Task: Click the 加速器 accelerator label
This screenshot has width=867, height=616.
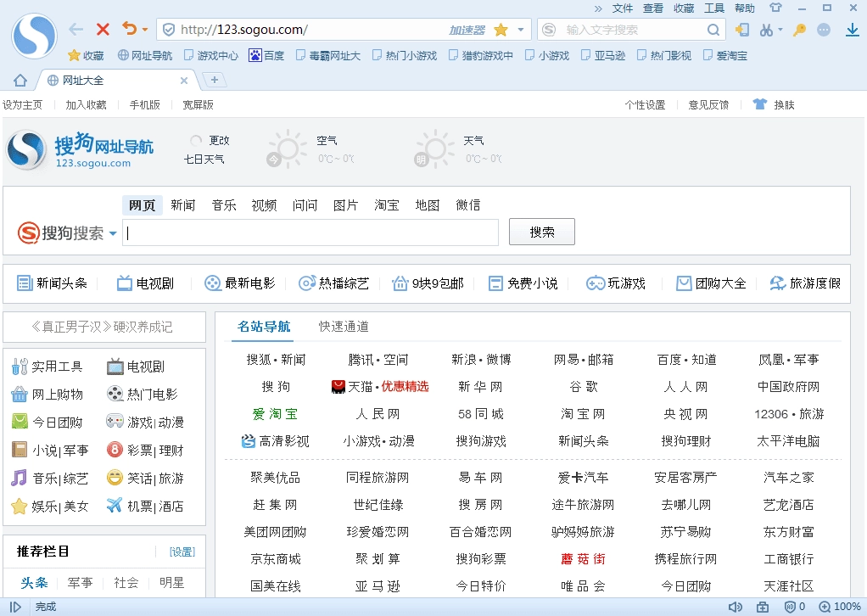Action: tap(467, 30)
